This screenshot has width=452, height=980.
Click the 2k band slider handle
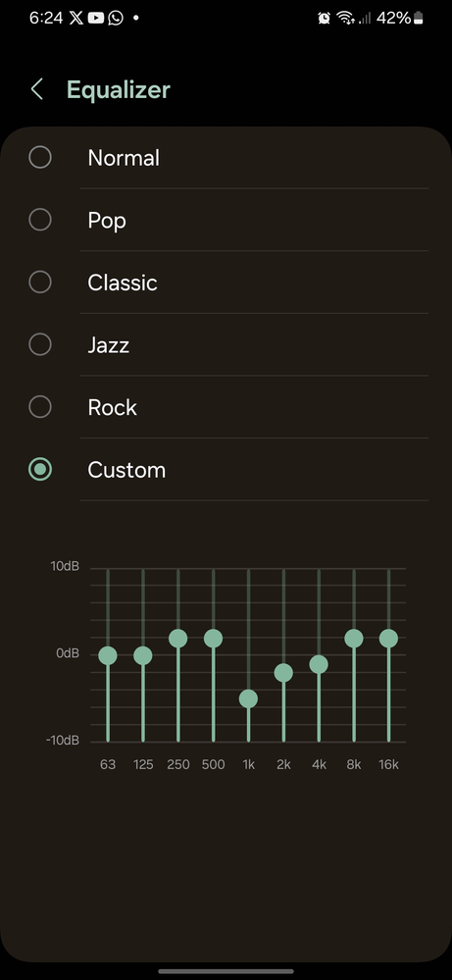(283, 673)
